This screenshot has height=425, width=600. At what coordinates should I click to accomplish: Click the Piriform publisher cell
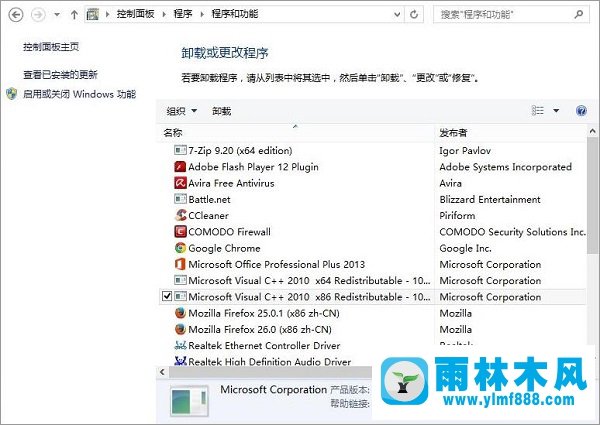(x=457, y=215)
